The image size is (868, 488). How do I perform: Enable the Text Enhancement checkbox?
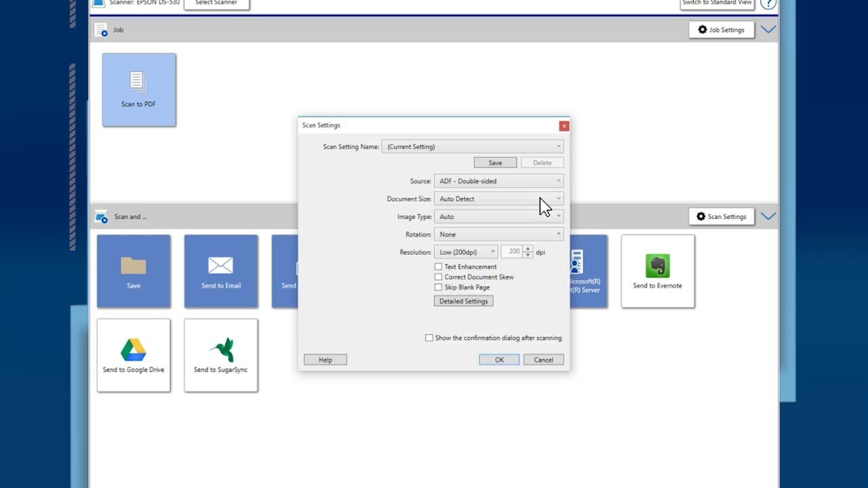tap(439, 267)
